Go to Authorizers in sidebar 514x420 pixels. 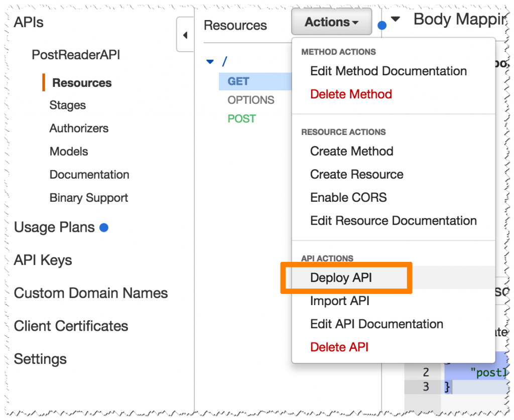(x=79, y=128)
